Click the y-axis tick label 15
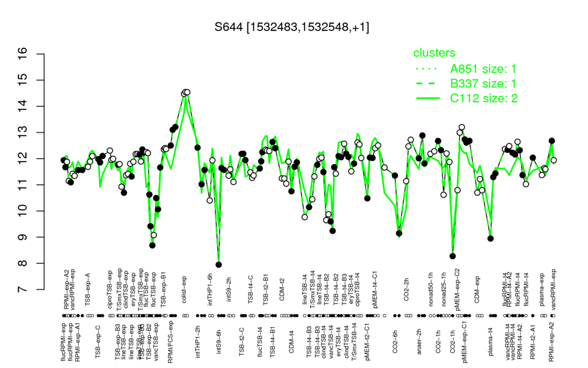 pyautogui.click(x=23, y=80)
